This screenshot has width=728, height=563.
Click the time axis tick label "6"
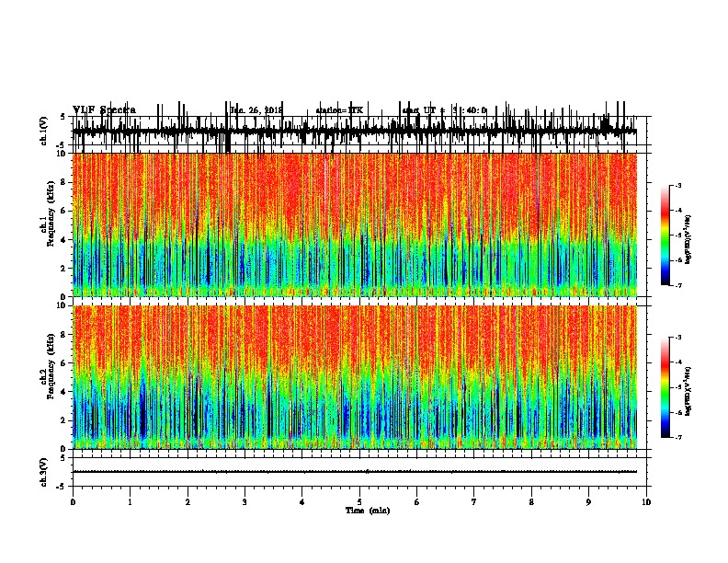click(417, 502)
